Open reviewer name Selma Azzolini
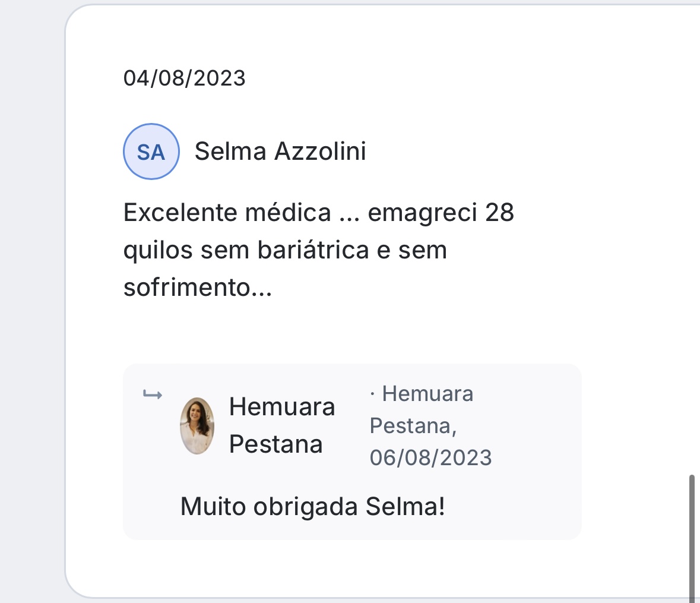The height and width of the screenshot is (603, 700). click(x=280, y=151)
